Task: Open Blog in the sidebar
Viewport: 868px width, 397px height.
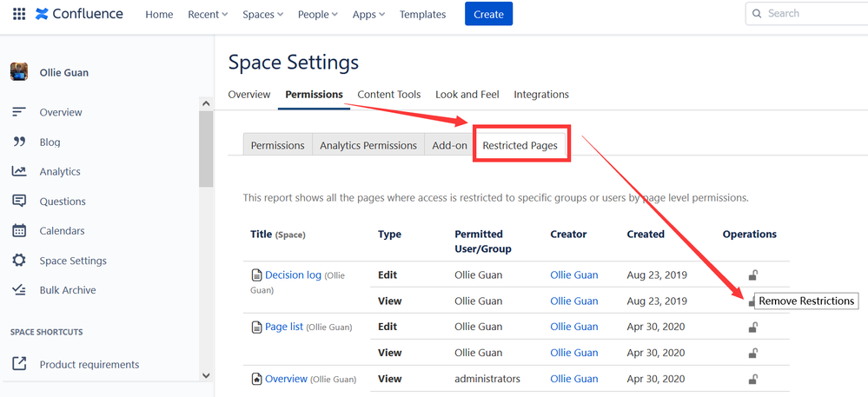Action: pyautogui.click(x=50, y=142)
